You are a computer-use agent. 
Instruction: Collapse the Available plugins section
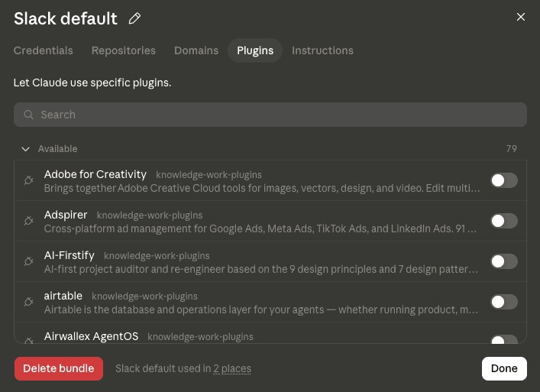[x=25, y=149]
